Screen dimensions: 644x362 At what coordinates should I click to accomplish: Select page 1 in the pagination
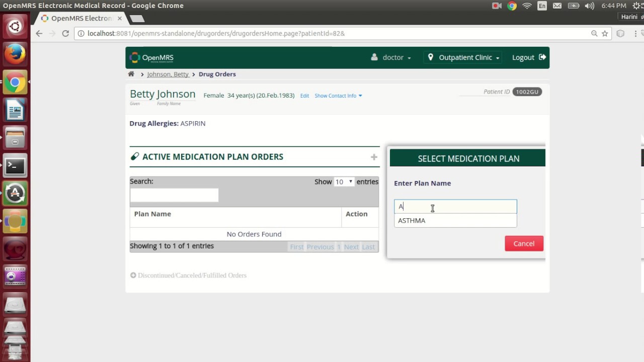(339, 247)
